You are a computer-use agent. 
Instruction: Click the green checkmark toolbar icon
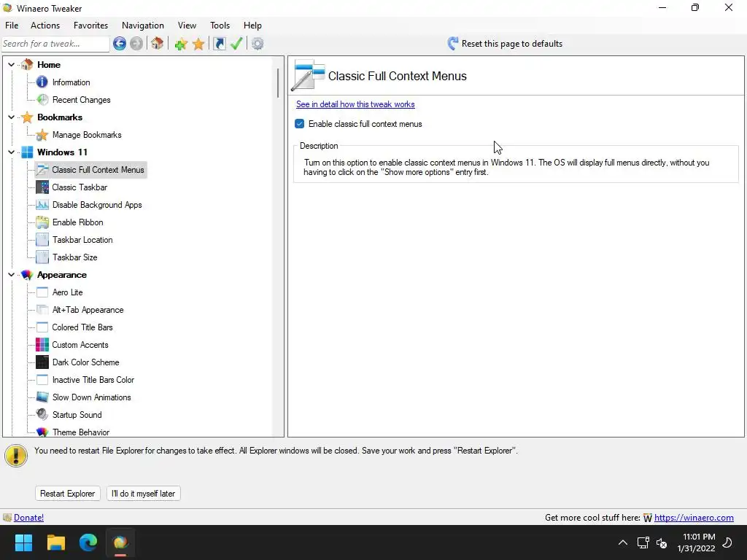click(237, 44)
